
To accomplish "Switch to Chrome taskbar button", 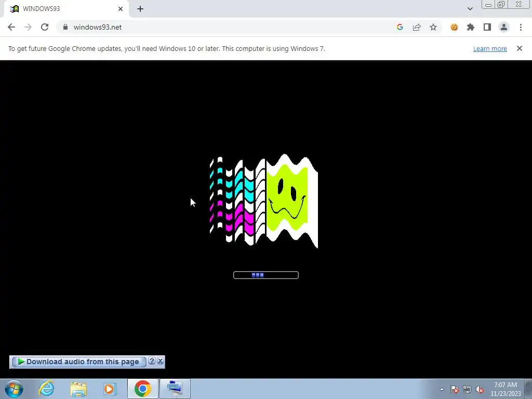I will (x=142, y=389).
